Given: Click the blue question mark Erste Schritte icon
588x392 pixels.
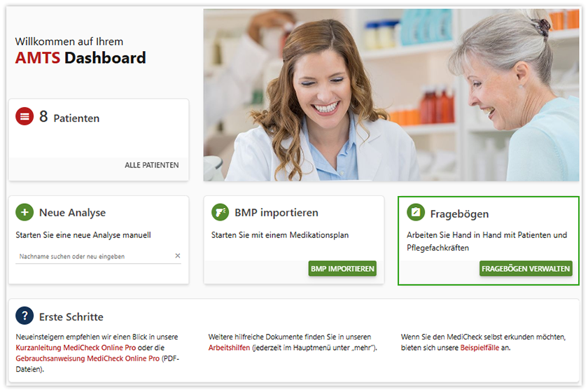Looking at the screenshot, I should (x=24, y=316).
